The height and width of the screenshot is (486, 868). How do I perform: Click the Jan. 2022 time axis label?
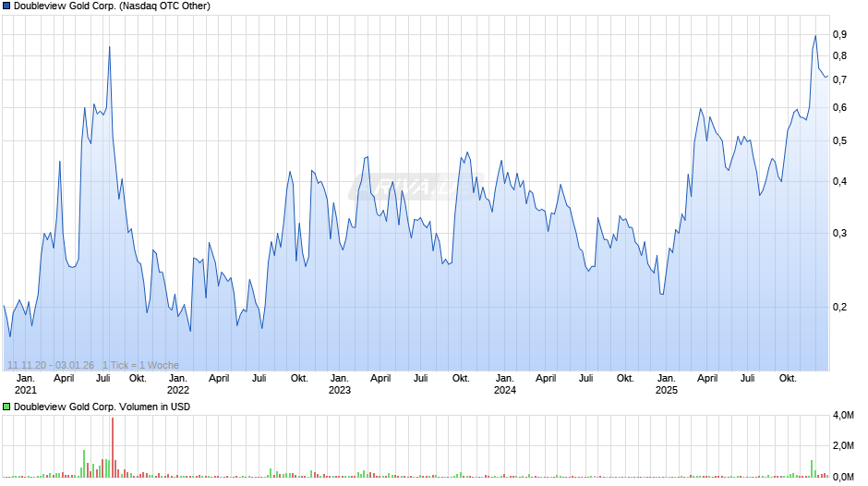tap(177, 384)
